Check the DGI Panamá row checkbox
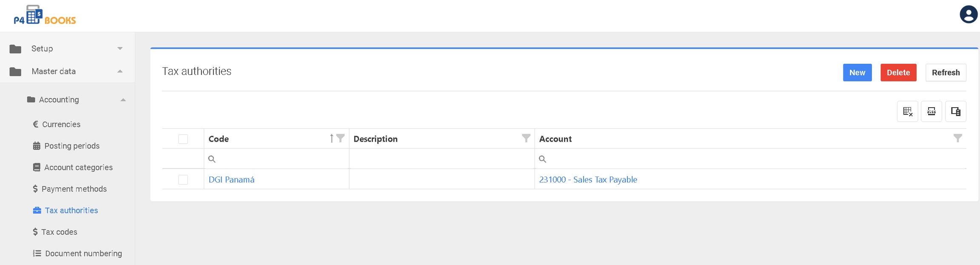 click(x=183, y=180)
